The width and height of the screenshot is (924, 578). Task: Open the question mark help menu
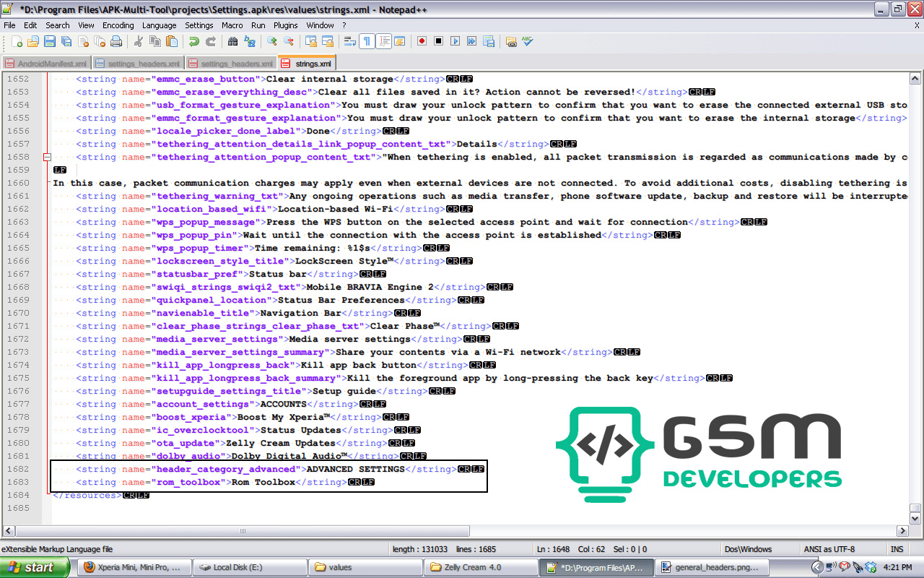(x=344, y=25)
